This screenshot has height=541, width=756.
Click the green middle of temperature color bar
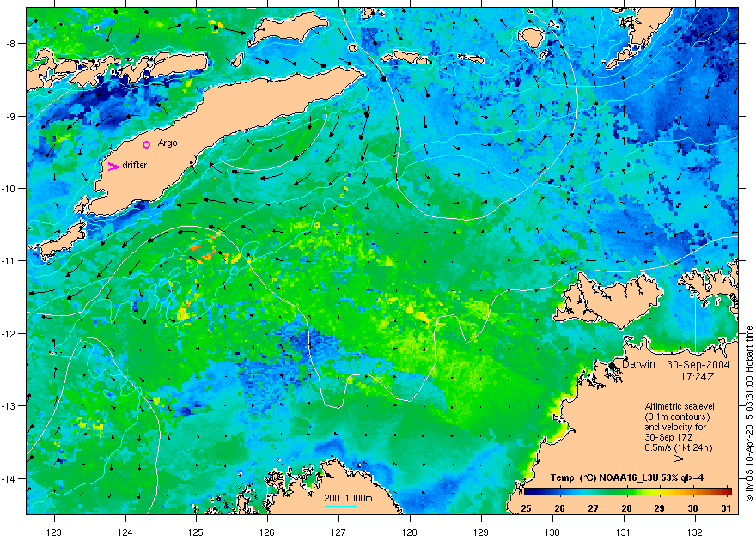[x=628, y=492]
